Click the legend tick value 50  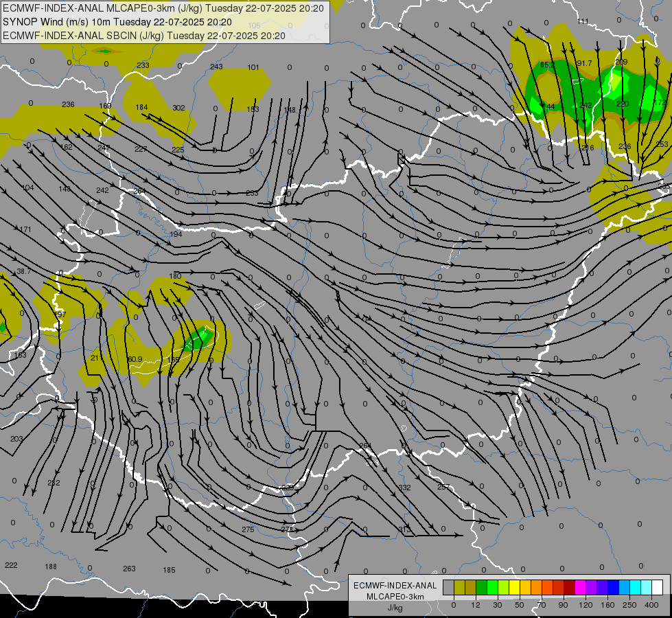520,605
